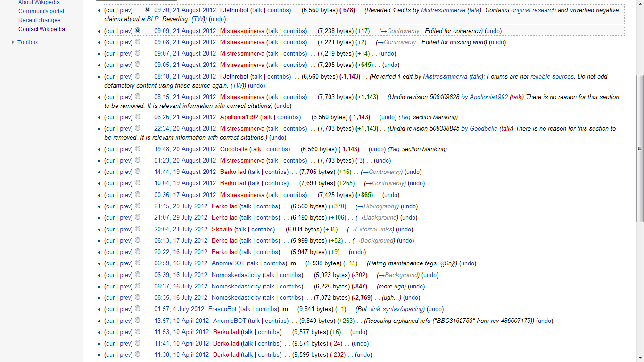Click the vertical scrollbar track to page down
This screenshot has width=644, height=362.
[x=640, y=283]
